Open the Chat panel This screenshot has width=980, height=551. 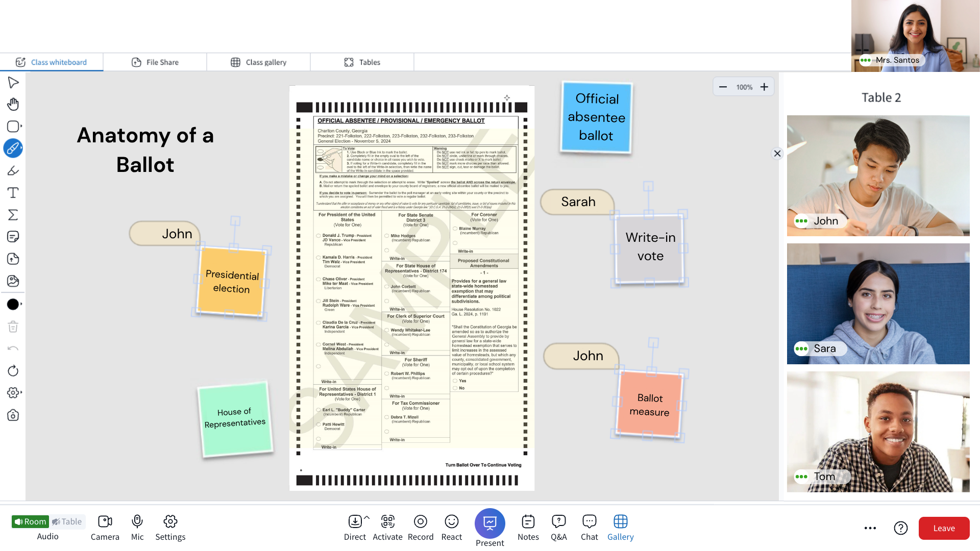[x=590, y=528]
